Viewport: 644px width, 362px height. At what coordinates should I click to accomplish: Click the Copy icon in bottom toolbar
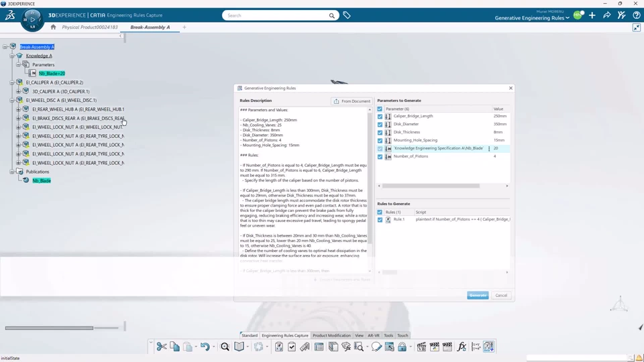pos(174,347)
